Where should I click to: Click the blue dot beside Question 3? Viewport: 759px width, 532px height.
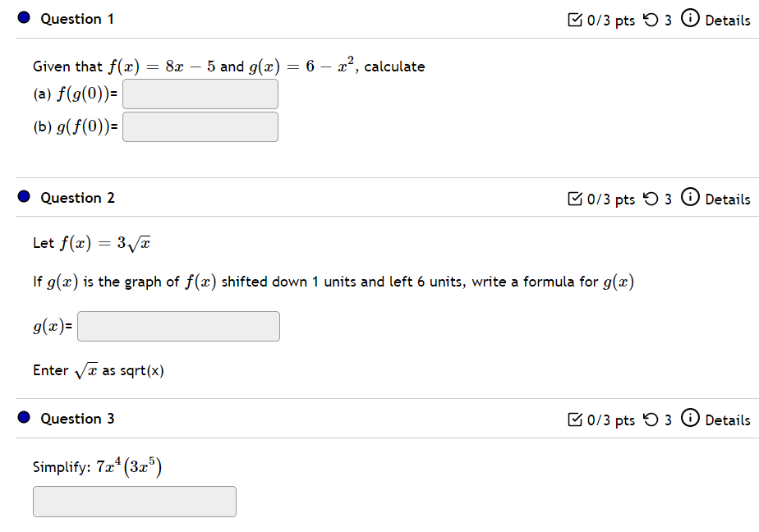[x=24, y=417]
